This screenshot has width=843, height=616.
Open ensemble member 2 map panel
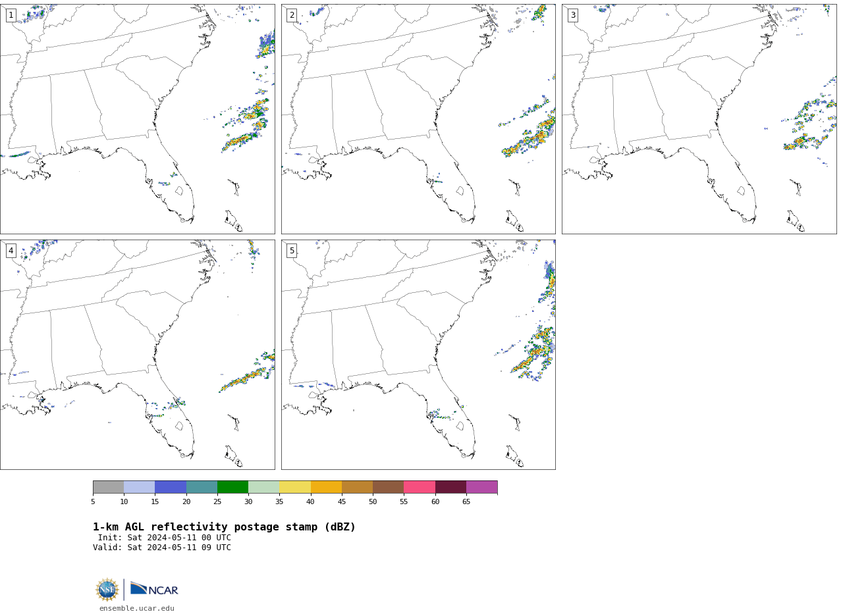click(418, 119)
